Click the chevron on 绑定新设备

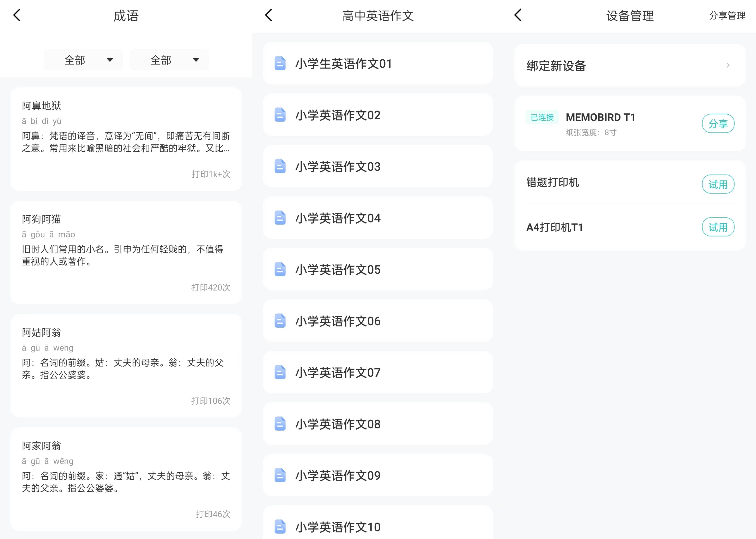(728, 65)
